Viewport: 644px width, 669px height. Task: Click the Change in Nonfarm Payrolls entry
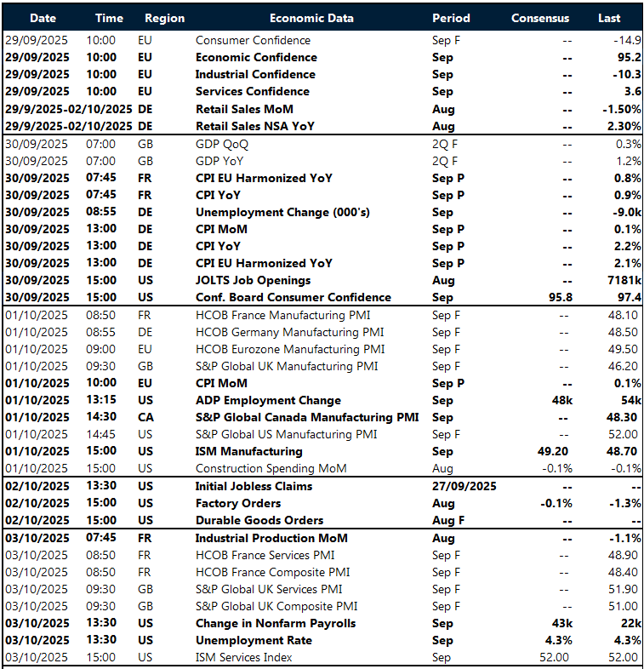coord(276,623)
